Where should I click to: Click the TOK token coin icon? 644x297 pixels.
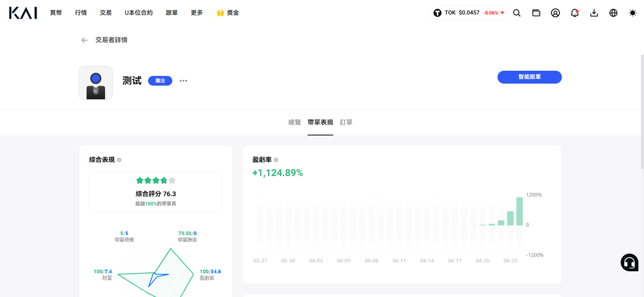[x=437, y=13]
